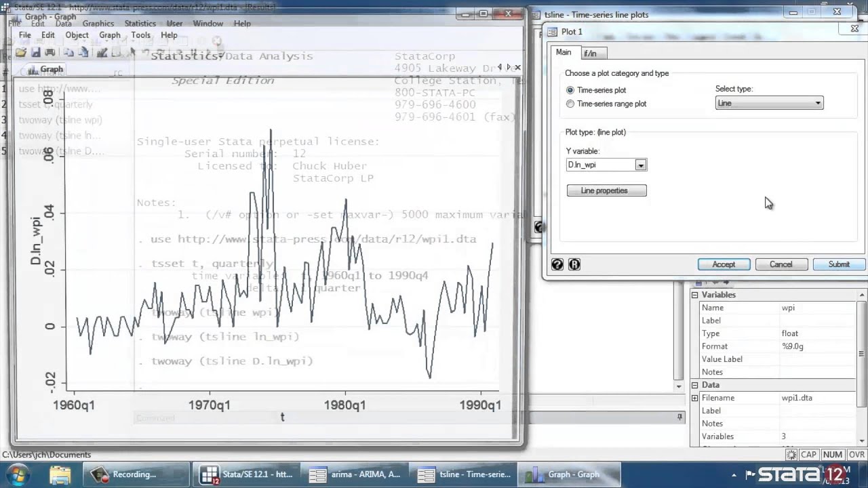The width and height of the screenshot is (868, 488).
Task: Click 'twoway (tsline wpi)' in Review pane
Action: point(60,120)
